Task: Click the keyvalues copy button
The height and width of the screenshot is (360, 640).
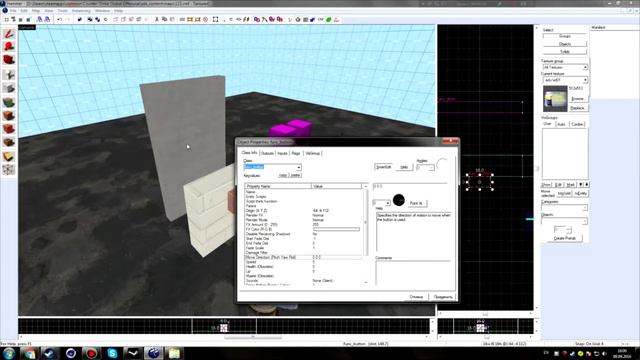Action: (283, 175)
